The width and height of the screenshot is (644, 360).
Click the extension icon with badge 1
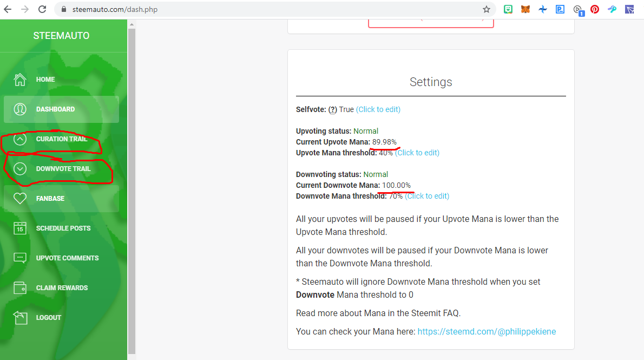pos(579,10)
